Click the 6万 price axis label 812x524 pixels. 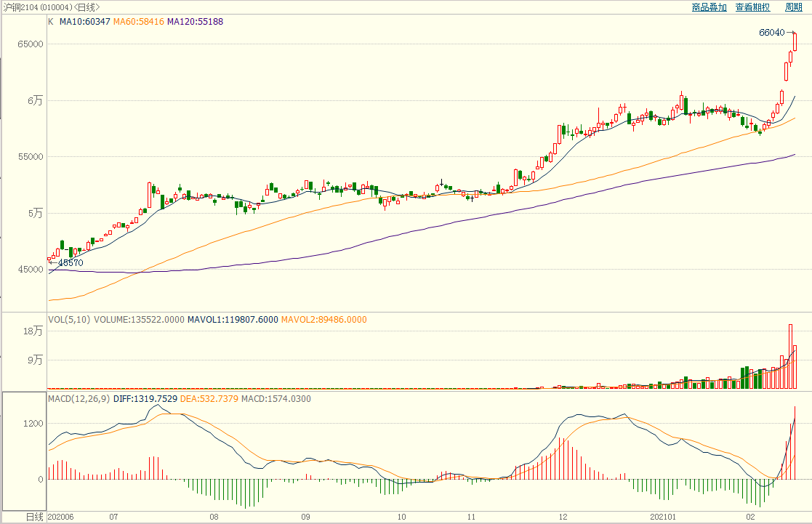(35, 101)
